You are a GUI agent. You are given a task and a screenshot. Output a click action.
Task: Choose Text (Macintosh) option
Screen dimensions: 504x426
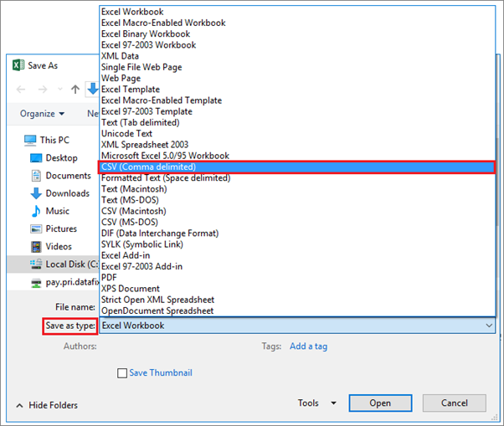[297, 189]
